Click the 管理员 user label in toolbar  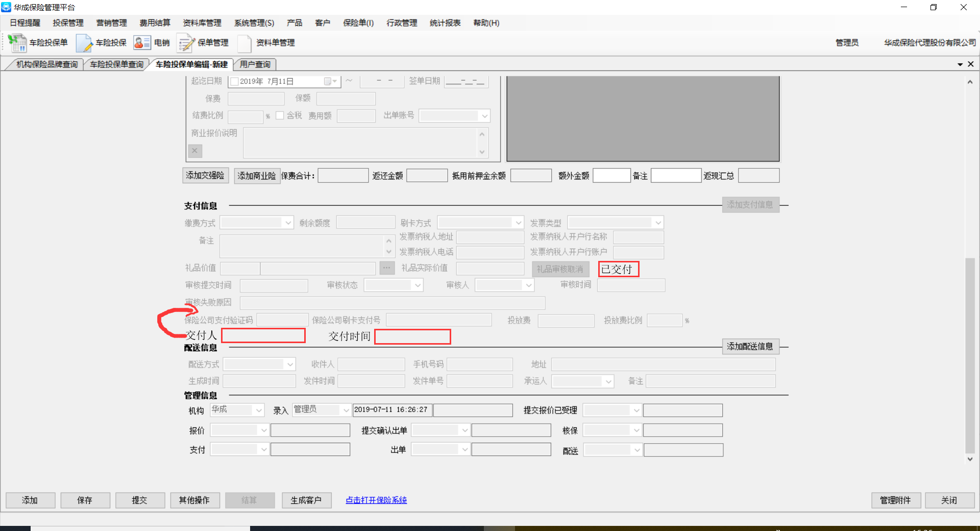(x=847, y=43)
